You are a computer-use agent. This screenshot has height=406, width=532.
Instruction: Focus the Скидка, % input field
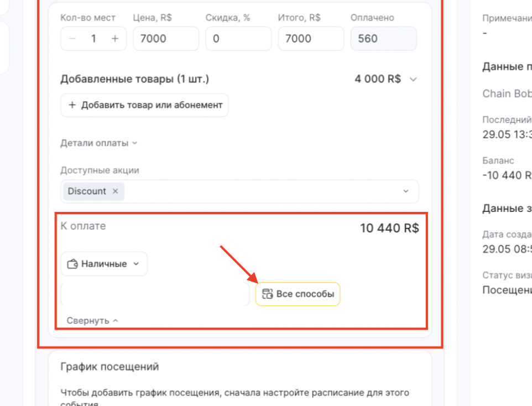[238, 39]
